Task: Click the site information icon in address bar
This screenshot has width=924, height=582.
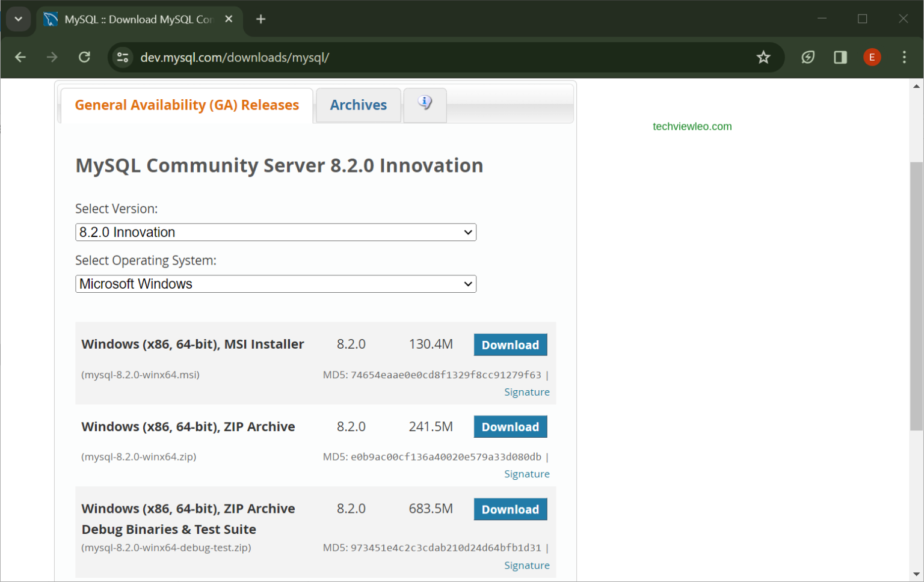Action: point(123,57)
